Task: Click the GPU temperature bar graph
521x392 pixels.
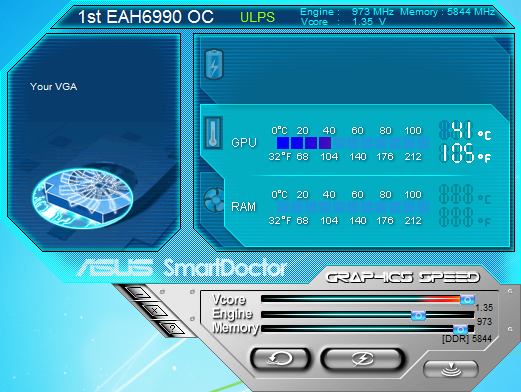Action: click(x=353, y=143)
